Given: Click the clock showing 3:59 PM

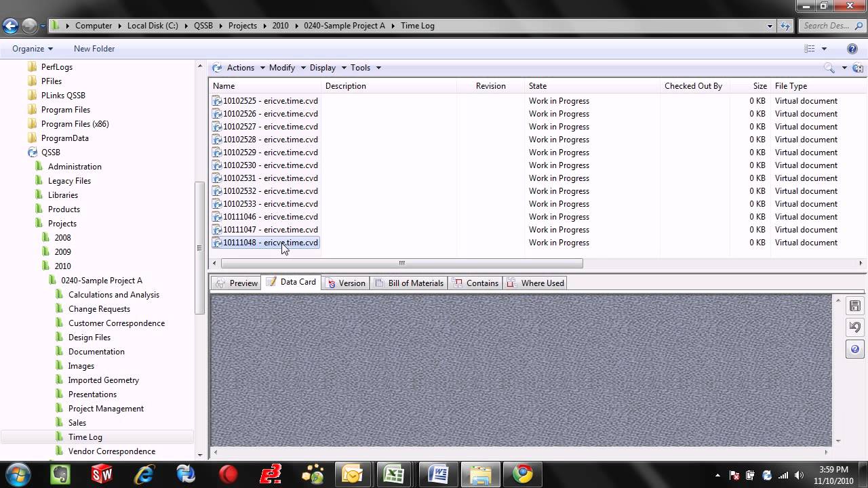Looking at the screenshot, I should [x=833, y=469].
